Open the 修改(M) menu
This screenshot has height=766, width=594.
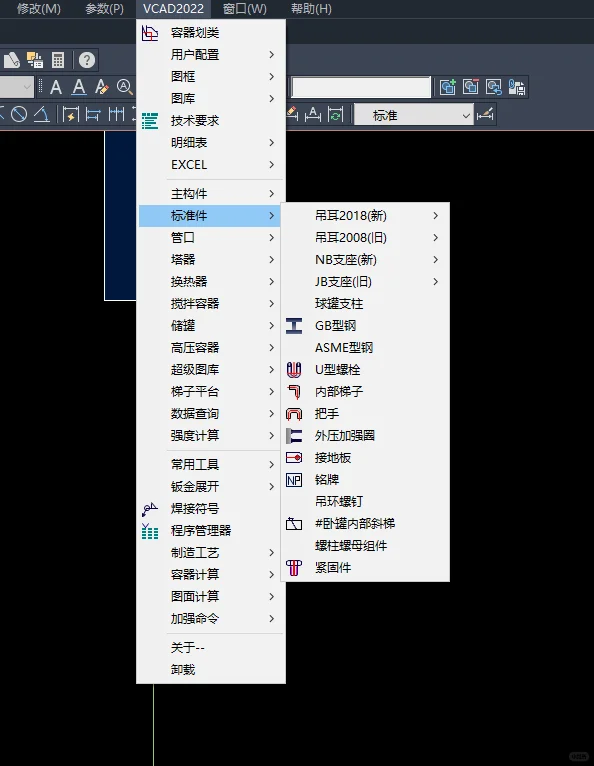(39, 9)
